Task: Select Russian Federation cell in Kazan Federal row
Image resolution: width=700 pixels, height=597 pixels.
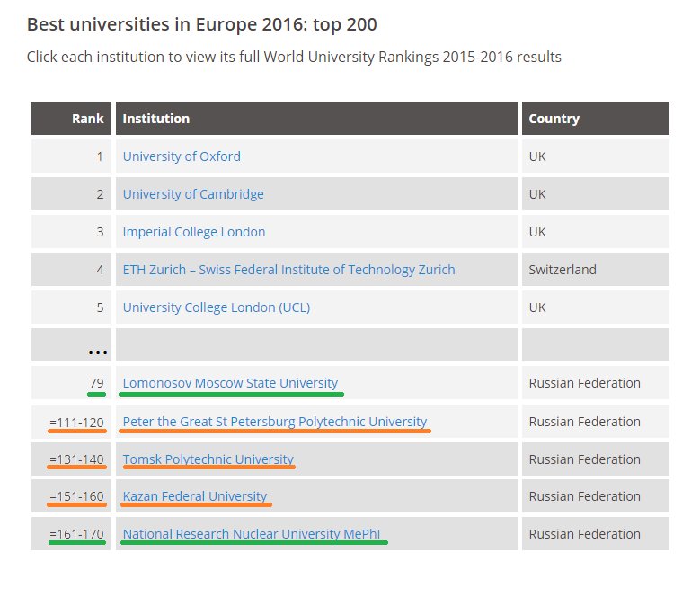Action: point(596,496)
